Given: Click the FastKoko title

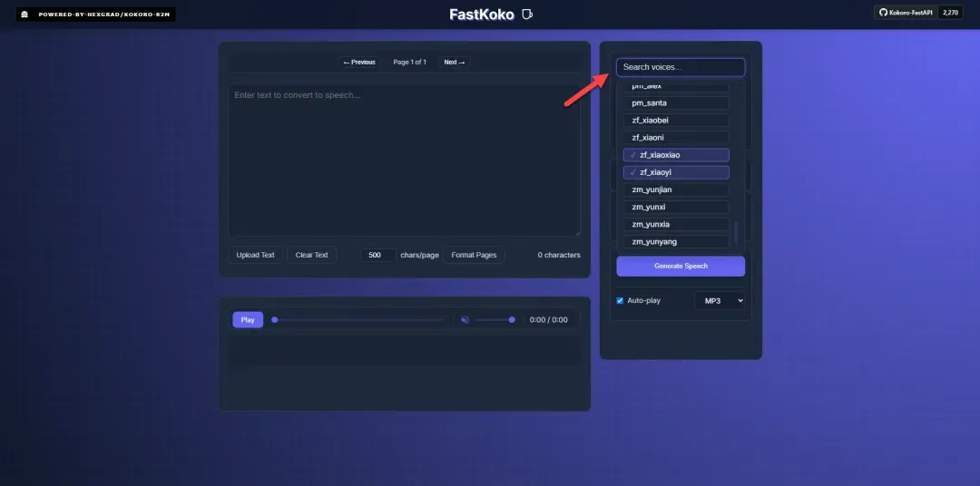Looking at the screenshot, I should 482,15.
